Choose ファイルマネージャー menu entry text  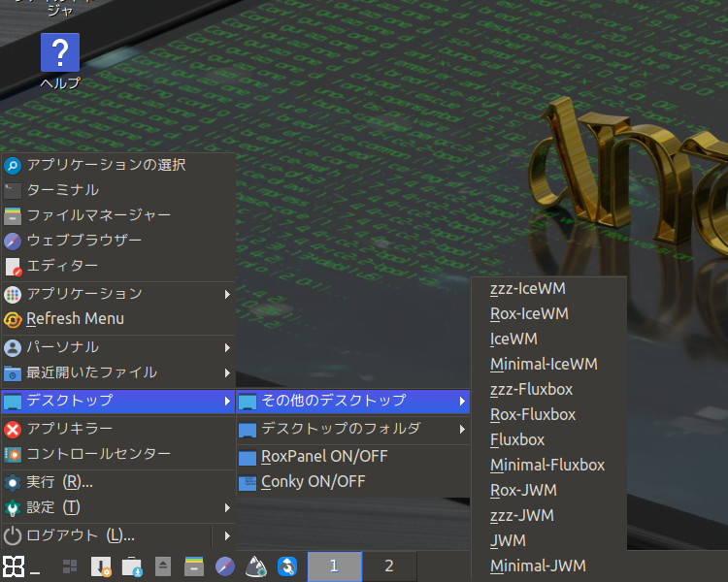click(99, 215)
